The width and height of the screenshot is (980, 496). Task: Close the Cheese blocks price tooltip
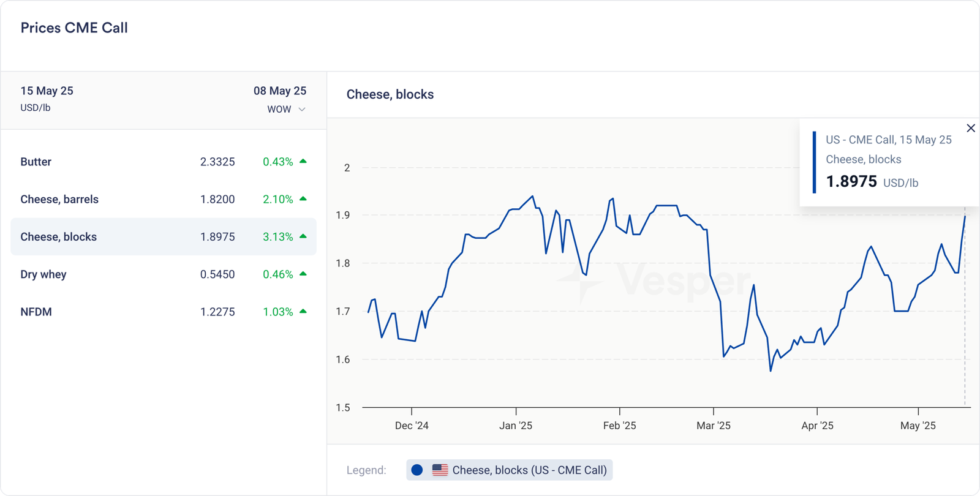(971, 128)
